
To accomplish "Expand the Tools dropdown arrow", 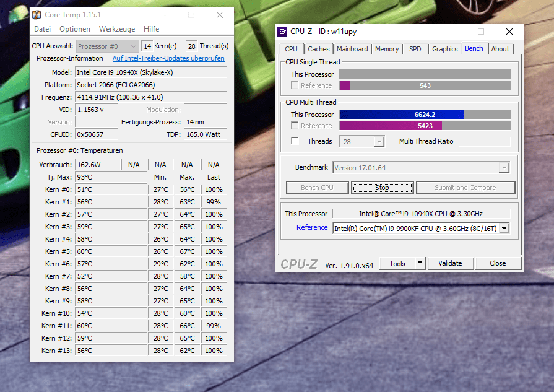I will click(420, 263).
